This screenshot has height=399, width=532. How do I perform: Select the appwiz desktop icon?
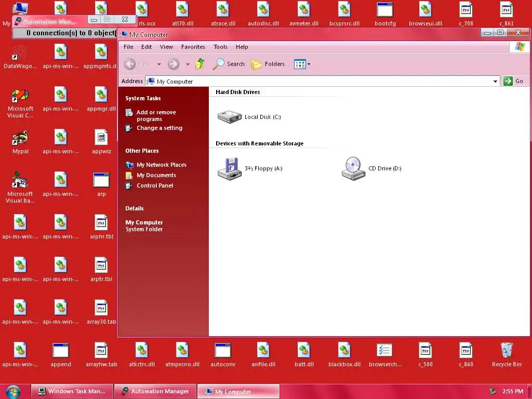(x=101, y=142)
